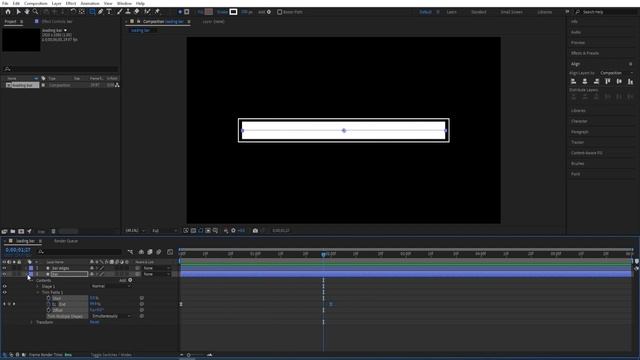Toggle the Offset property stopwatch
This screenshot has width=640, height=360.
coord(49,310)
